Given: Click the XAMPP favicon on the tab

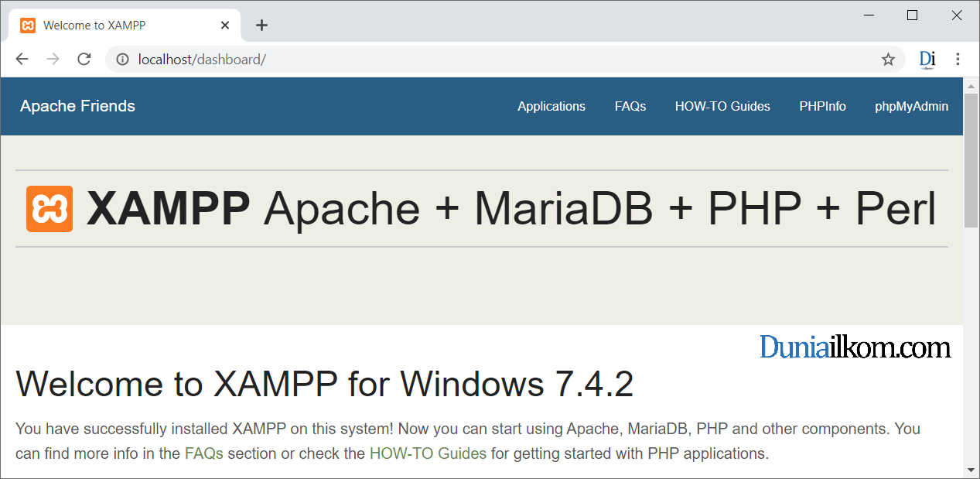Looking at the screenshot, I should 28,26.
